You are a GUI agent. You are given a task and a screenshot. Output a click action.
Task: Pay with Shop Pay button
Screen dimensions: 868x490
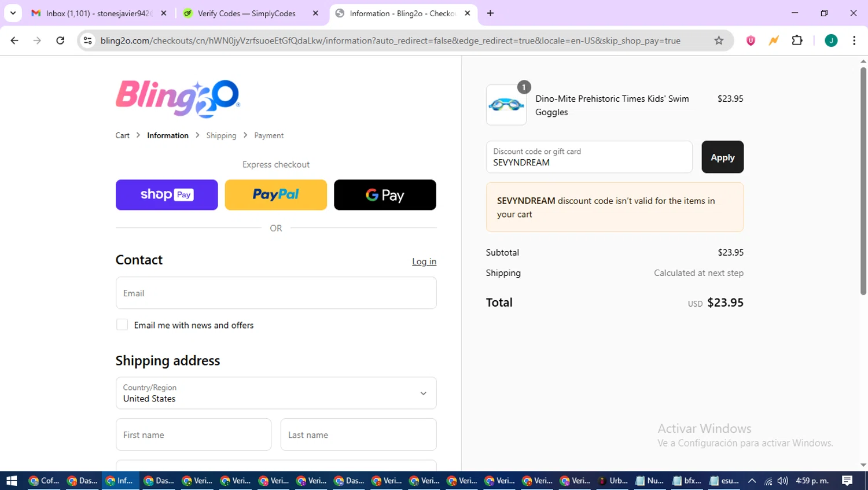[x=167, y=195]
